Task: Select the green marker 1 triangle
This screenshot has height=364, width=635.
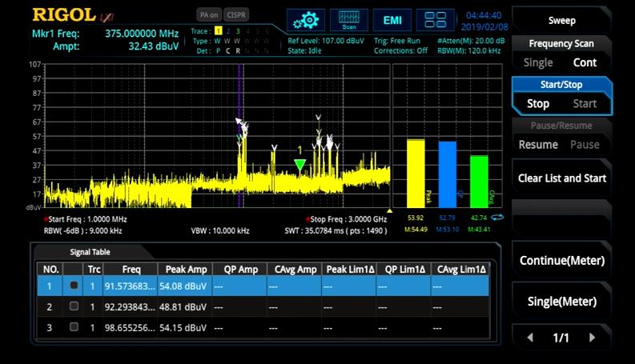Action: pyautogui.click(x=299, y=165)
